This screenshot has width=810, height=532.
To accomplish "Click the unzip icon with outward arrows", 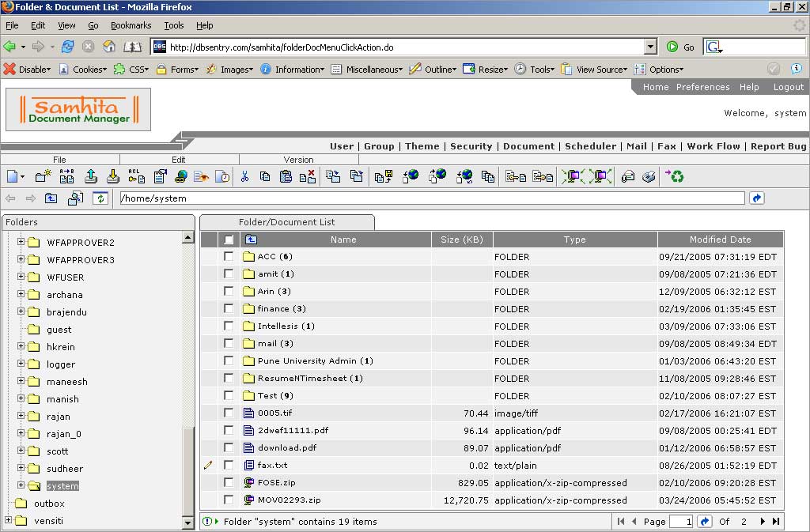I will [x=601, y=176].
